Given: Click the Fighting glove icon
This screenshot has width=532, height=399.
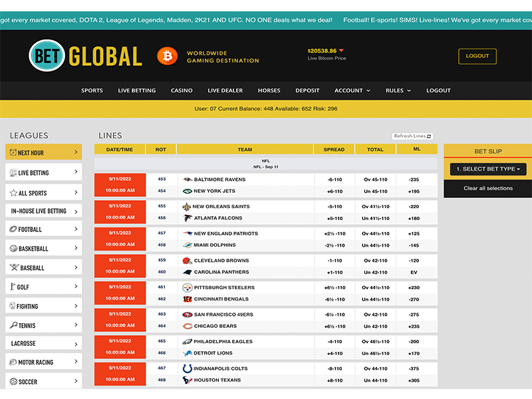Looking at the screenshot, I should (x=13, y=306).
